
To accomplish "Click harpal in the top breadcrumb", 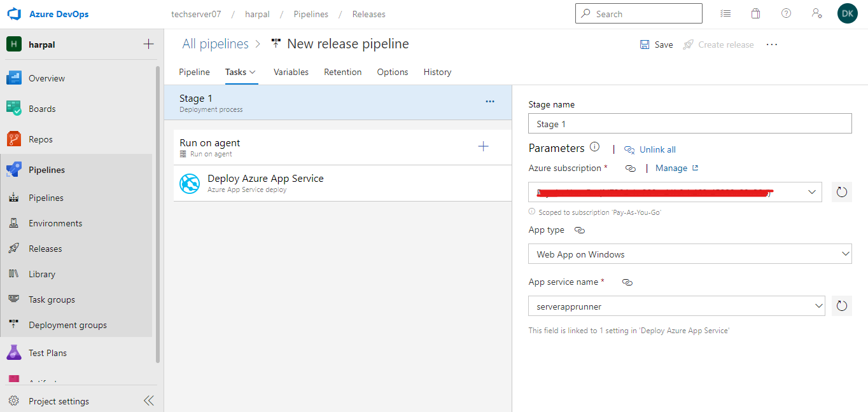I will (257, 14).
